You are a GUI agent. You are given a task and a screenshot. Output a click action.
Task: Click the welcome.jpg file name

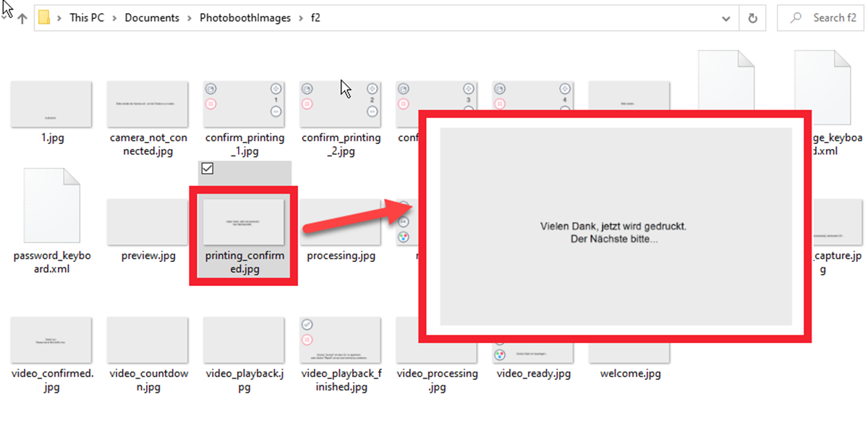click(630, 373)
